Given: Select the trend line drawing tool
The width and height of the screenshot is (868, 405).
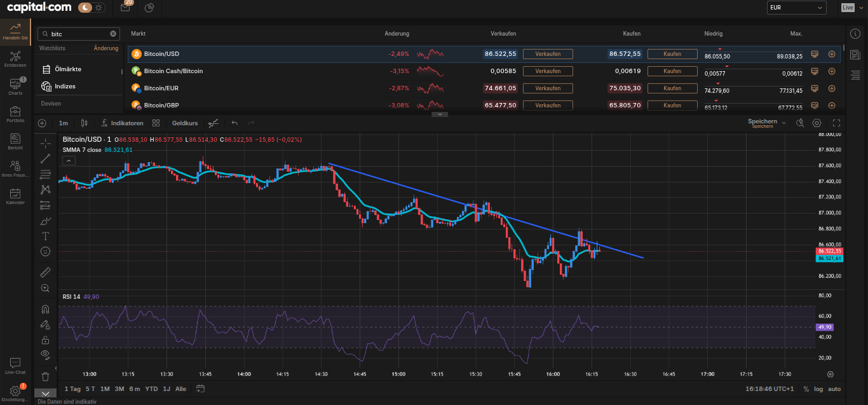Looking at the screenshot, I should click(x=45, y=158).
